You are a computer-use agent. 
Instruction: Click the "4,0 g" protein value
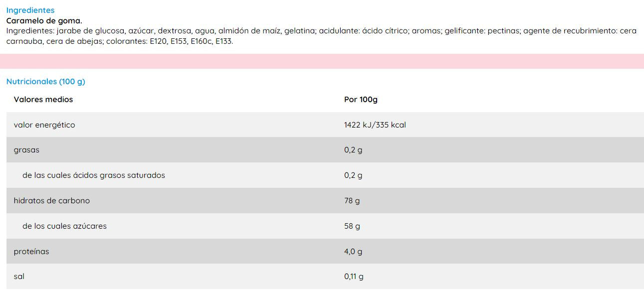coord(353,252)
